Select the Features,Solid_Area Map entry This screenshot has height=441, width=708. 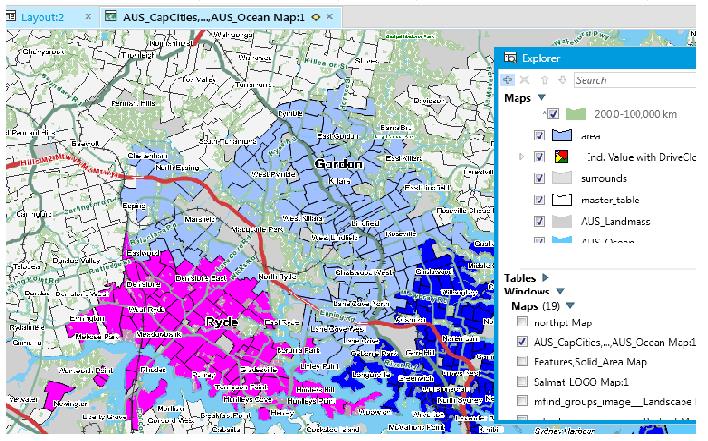click(590, 362)
